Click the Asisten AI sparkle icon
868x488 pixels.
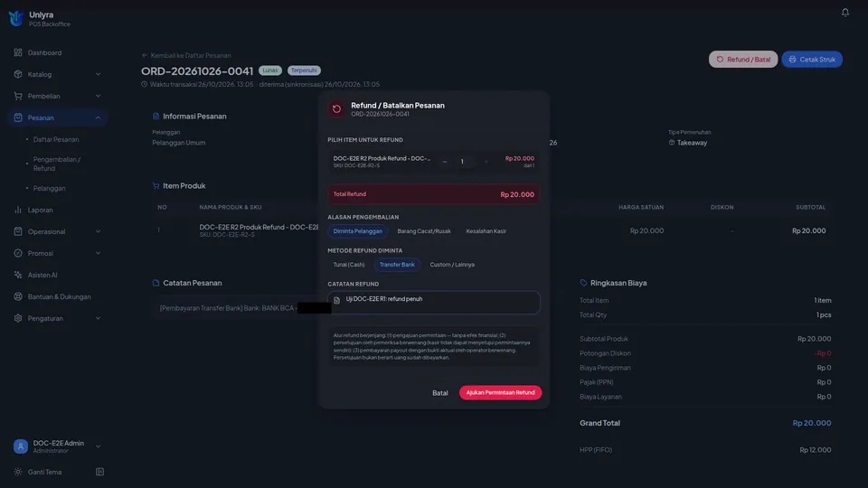point(18,275)
